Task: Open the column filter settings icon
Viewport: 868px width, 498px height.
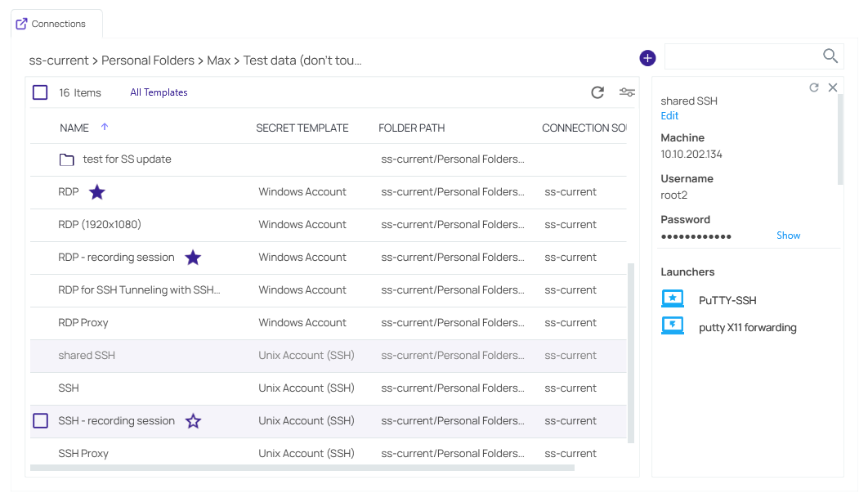Action: coord(627,92)
